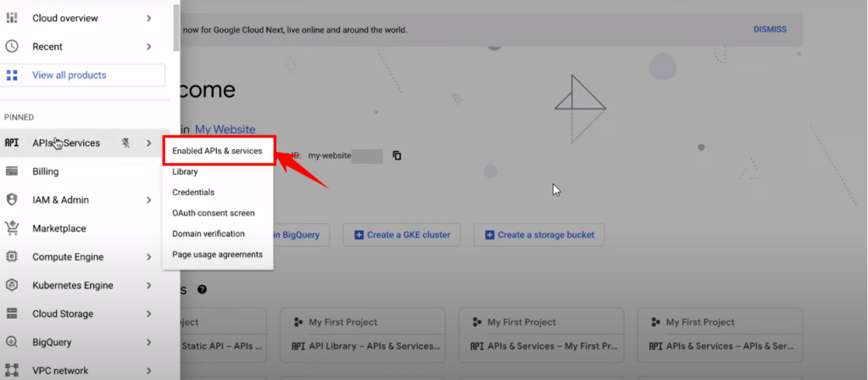Click the my-website project ID text
This screenshot has width=868, height=380.
click(330, 156)
